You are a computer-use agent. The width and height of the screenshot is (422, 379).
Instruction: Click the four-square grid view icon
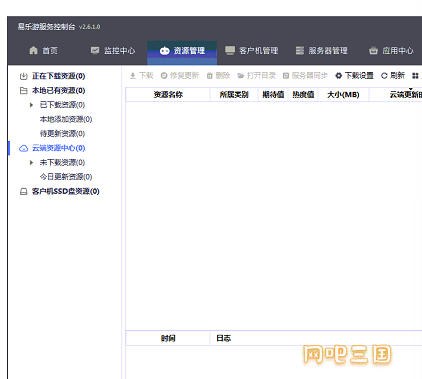tap(415, 76)
